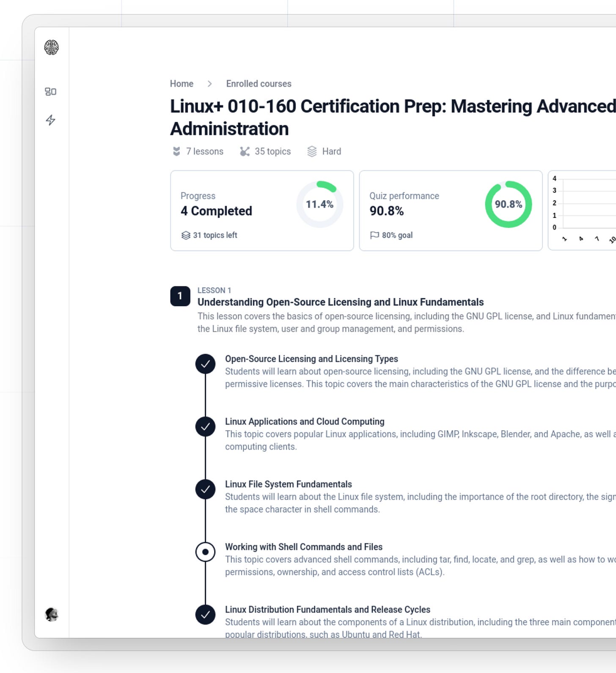
Task: Open topic Linux Applications and Cloud Computing
Action: pyautogui.click(x=305, y=421)
